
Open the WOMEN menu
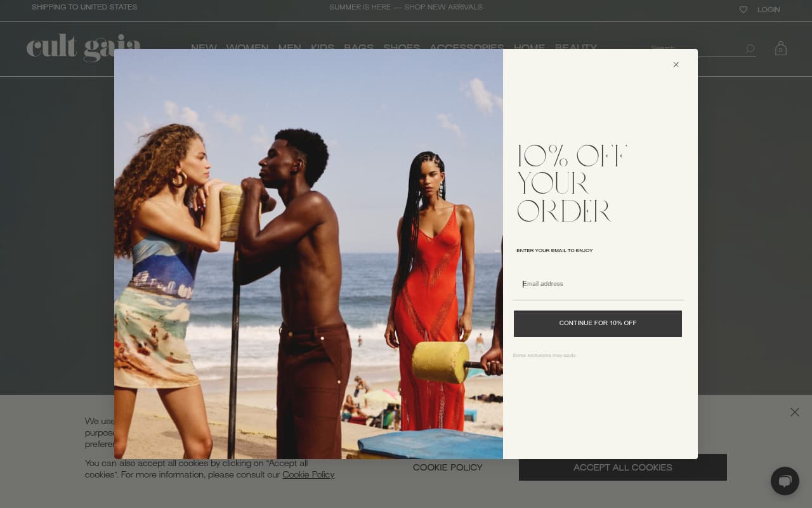[247, 48]
